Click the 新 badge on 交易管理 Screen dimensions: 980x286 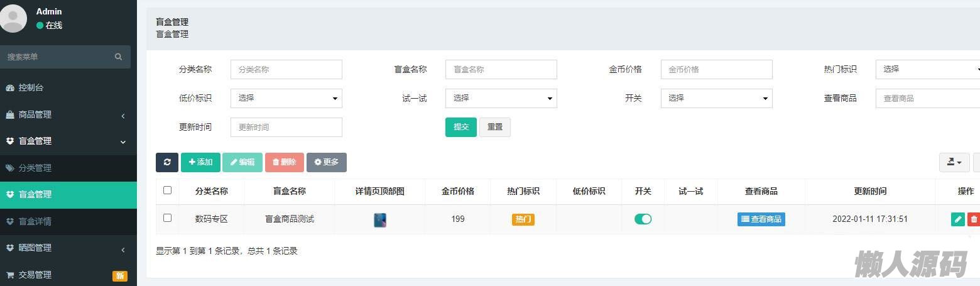120,276
